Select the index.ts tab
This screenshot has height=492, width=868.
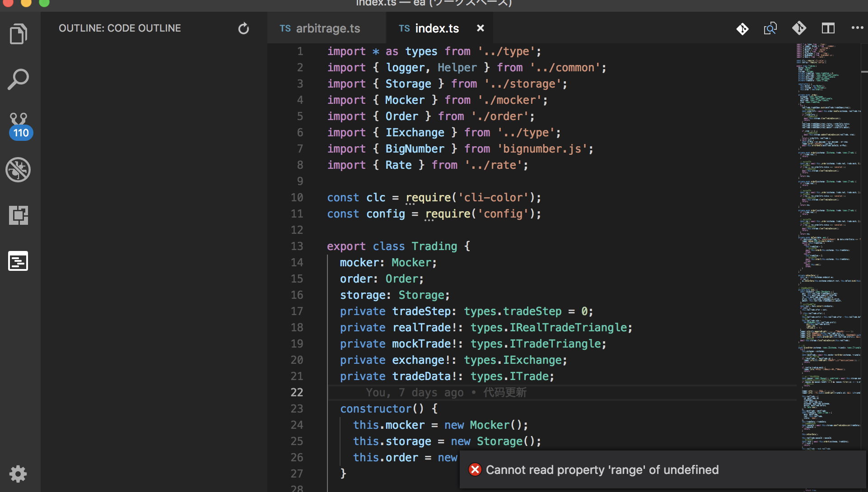(436, 28)
